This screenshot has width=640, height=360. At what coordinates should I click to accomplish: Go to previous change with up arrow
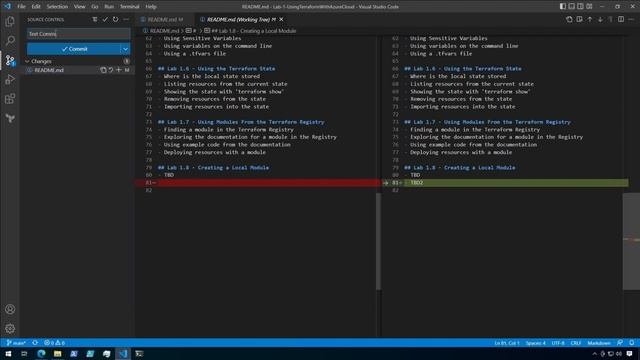pyautogui.click(x=590, y=19)
